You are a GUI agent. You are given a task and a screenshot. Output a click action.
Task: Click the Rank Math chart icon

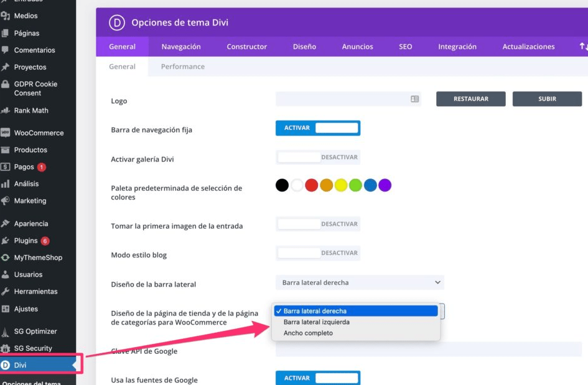[x=5, y=111]
